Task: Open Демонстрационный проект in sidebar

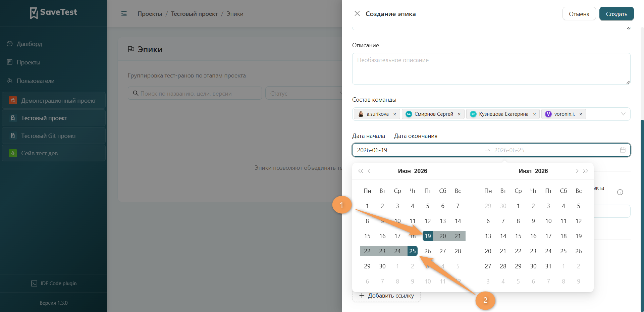Action: coord(54,101)
